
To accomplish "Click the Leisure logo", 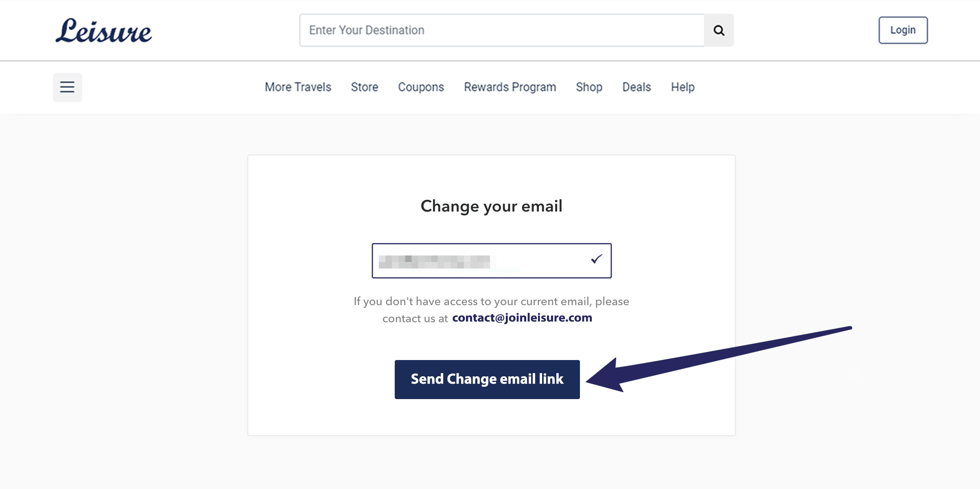I will pyautogui.click(x=104, y=31).
